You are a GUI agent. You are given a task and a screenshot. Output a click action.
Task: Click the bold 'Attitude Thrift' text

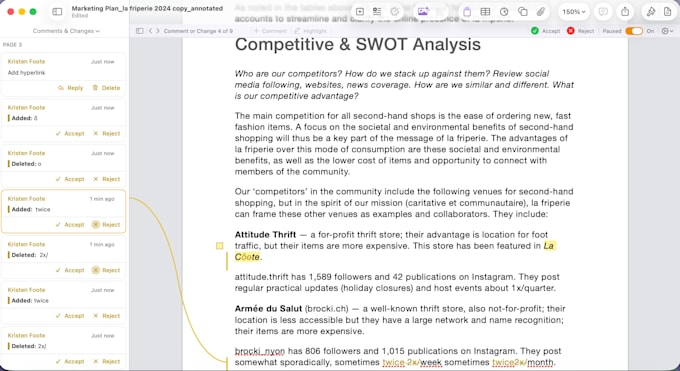point(265,235)
